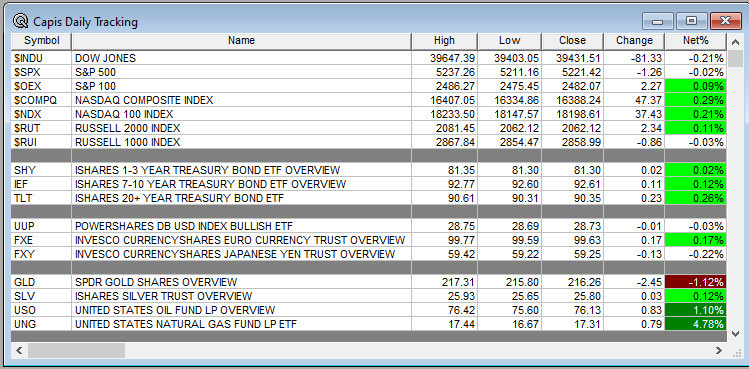This screenshot has height=369, width=749.
Task: Sort by the Close column header
Action: pyautogui.click(x=572, y=41)
